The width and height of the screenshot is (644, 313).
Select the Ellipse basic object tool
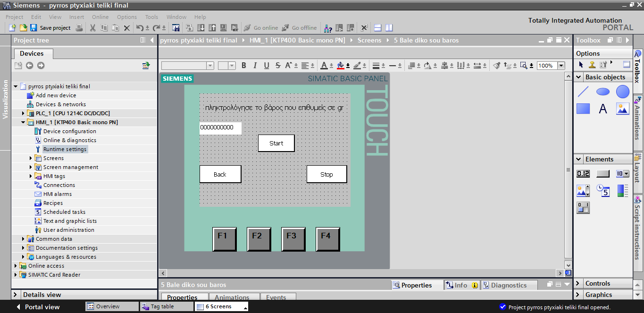(x=603, y=92)
